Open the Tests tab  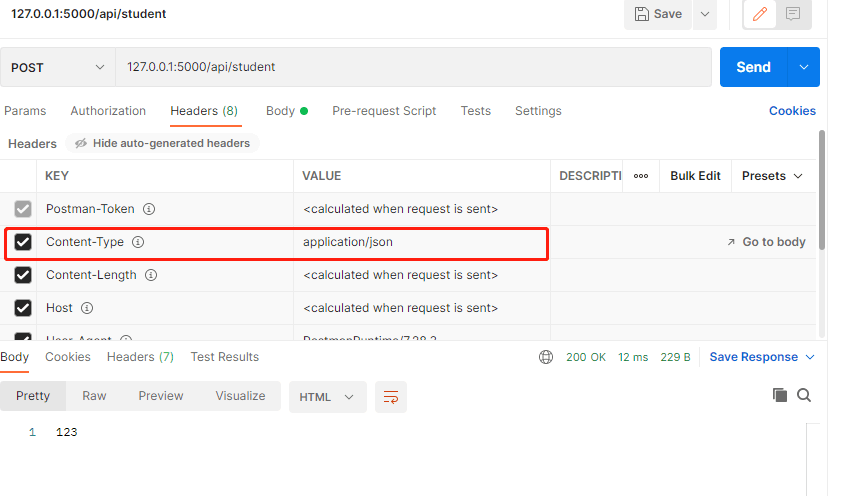pos(476,111)
